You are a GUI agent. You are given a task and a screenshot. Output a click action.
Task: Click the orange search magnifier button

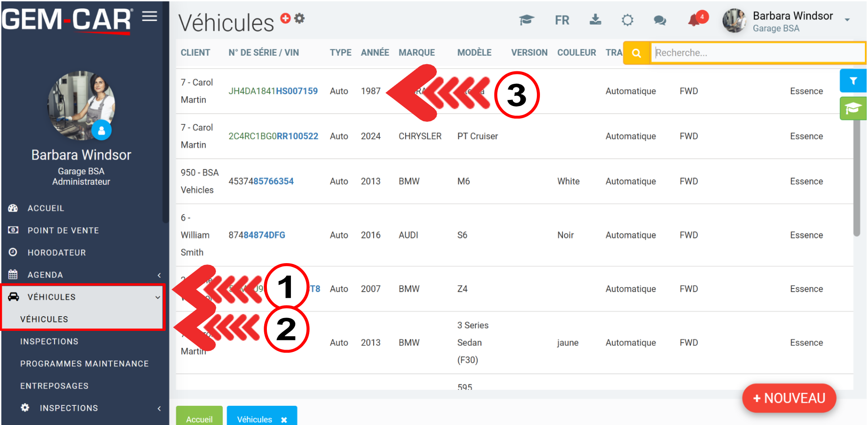[636, 53]
